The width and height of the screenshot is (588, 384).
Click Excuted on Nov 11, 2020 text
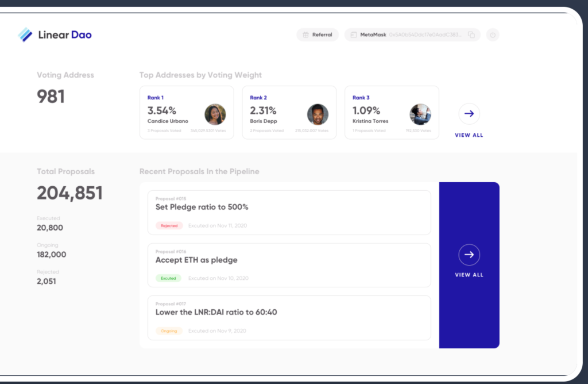pyautogui.click(x=218, y=225)
